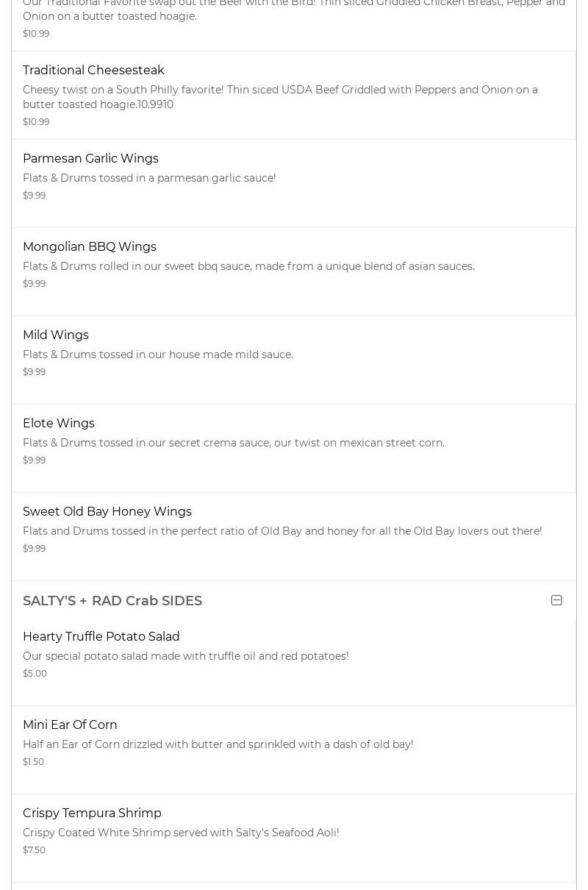The image size is (588, 890).
Task: Open the Traditional Cheesesteak item
Action: pos(93,71)
